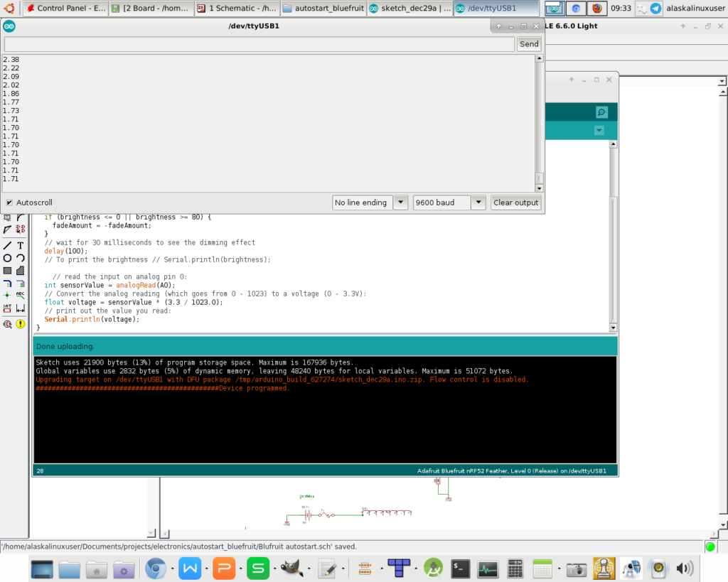Open the Arduino Serial Monitor magnifier icon
This screenshot has height=582, width=728.
coord(601,112)
